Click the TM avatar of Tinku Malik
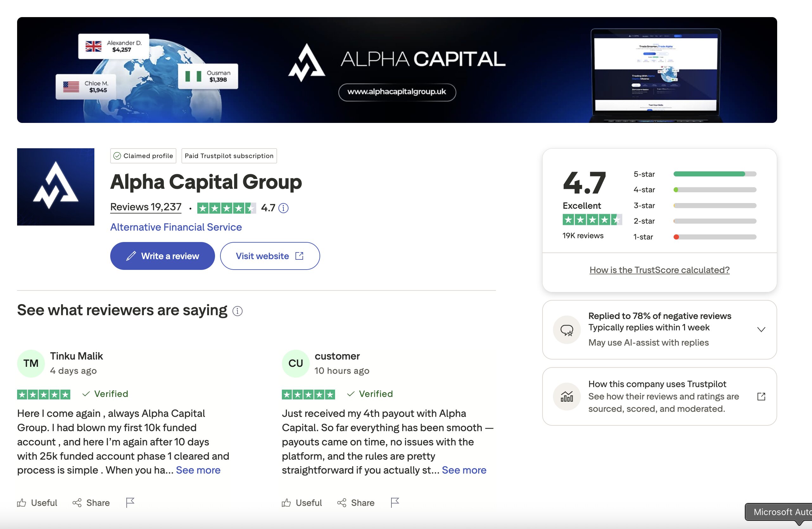Viewport: 812px width, 529px height. [x=31, y=363]
